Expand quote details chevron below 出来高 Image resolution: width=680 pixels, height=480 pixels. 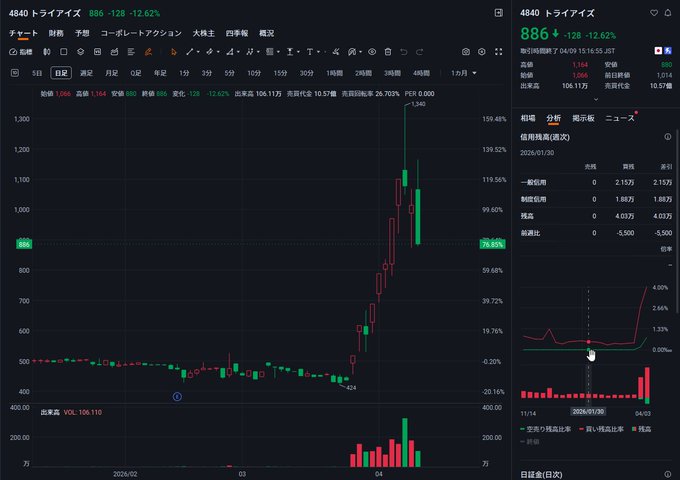(596, 99)
